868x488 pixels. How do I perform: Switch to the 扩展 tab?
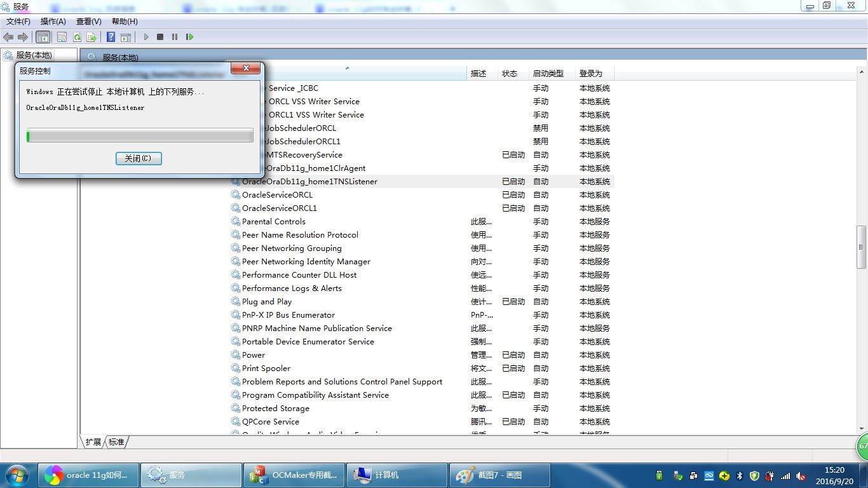pos(93,442)
